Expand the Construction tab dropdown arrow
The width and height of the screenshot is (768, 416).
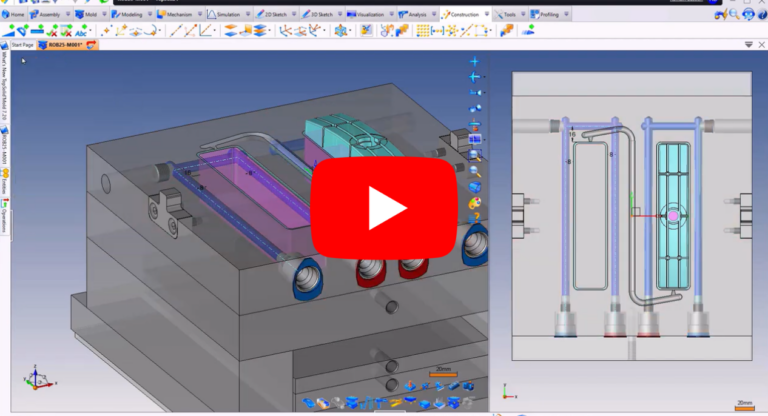coord(486,15)
